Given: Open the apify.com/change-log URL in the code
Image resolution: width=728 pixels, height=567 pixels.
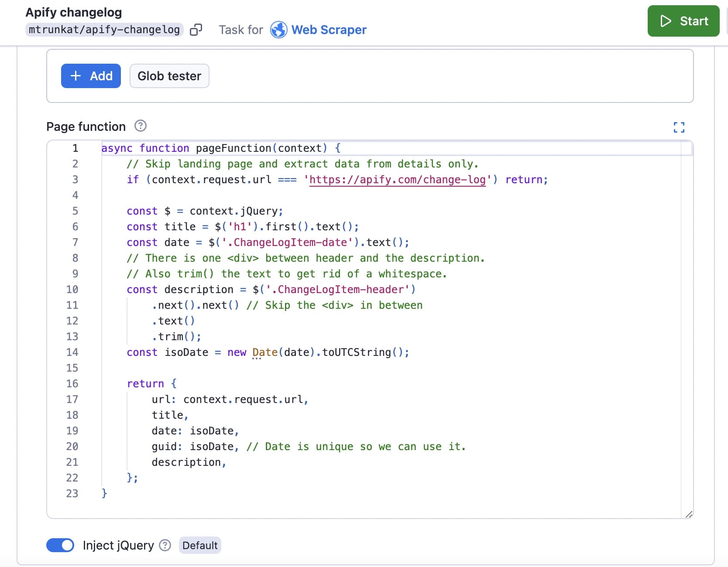Looking at the screenshot, I should 396,179.
